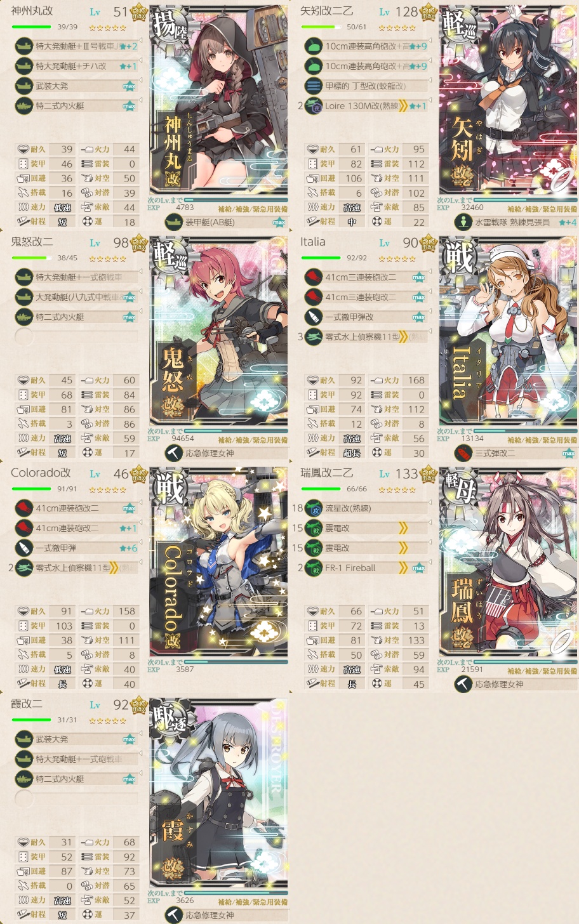Click the red cannon icon for Italia's first 41cm三連装砲改二
Screen dimensions: 579x924
coord(314,277)
